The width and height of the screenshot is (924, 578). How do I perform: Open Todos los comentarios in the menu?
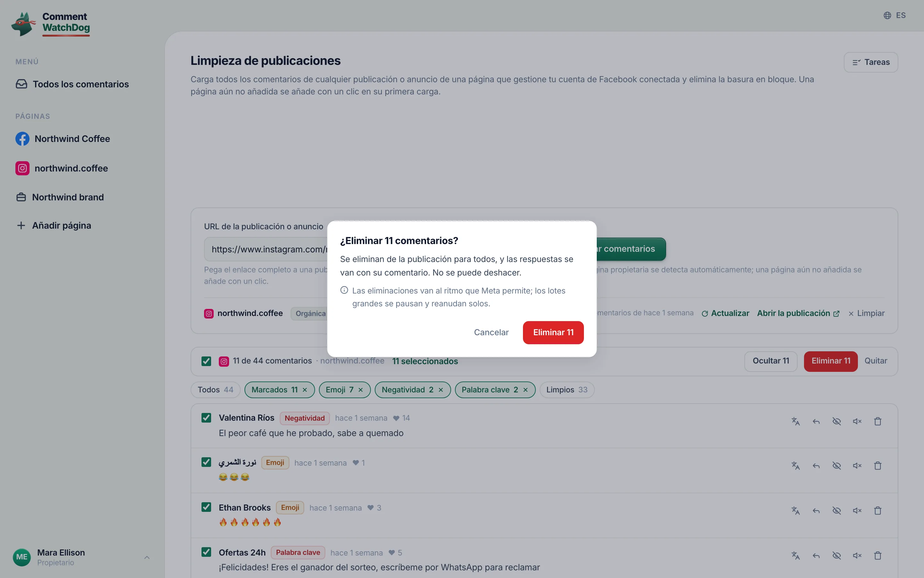pos(73,84)
